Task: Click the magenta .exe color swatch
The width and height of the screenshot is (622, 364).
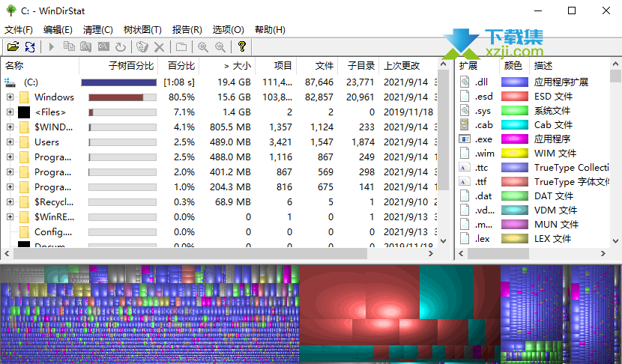Action: [515, 139]
